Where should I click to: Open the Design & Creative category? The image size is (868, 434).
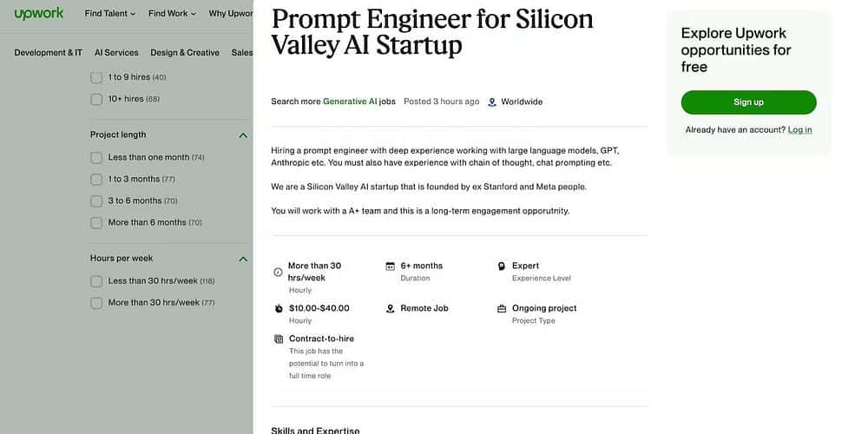pos(185,52)
